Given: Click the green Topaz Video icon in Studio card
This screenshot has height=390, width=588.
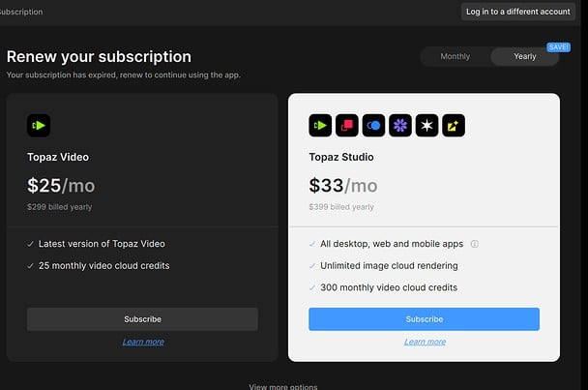Looking at the screenshot, I should [x=320, y=125].
